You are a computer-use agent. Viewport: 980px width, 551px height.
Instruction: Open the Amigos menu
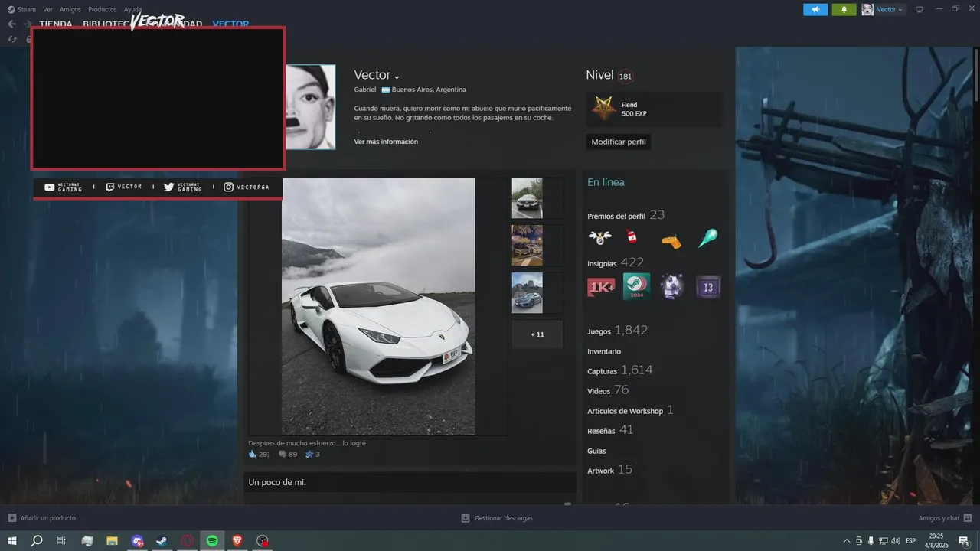(x=70, y=9)
